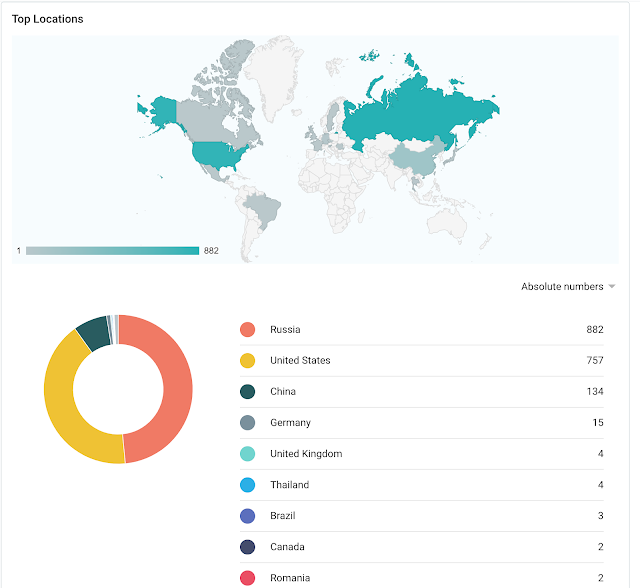Click the Romania crimson legend swatch
Viewport: 640px width, 588px height.
coord(247,578)
